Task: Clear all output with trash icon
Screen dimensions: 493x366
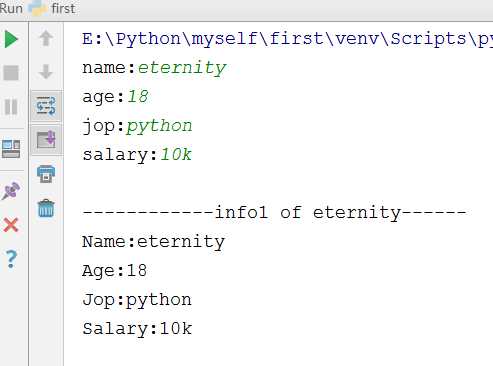Action: 46,208
